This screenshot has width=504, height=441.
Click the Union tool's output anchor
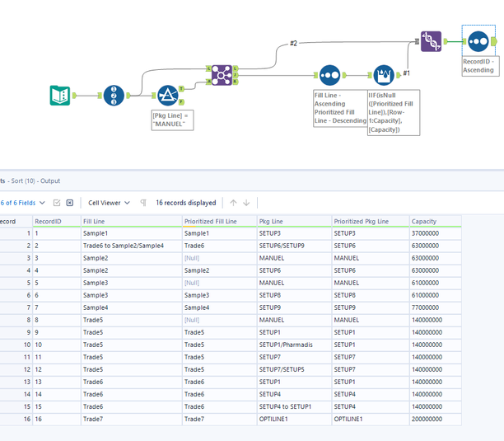446,41
